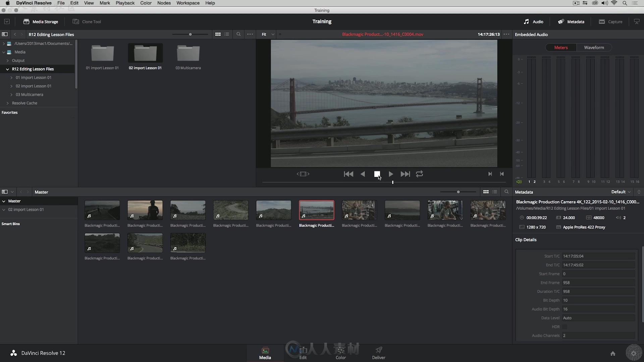
Task: Switch to Meters view
Action: (561, 48)
